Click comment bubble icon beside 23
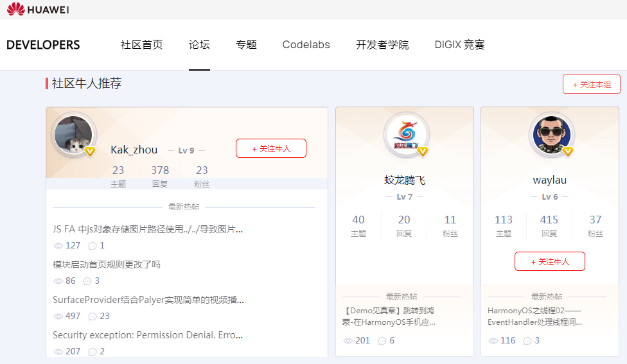The image size is (627, 364). click(93, 316)
